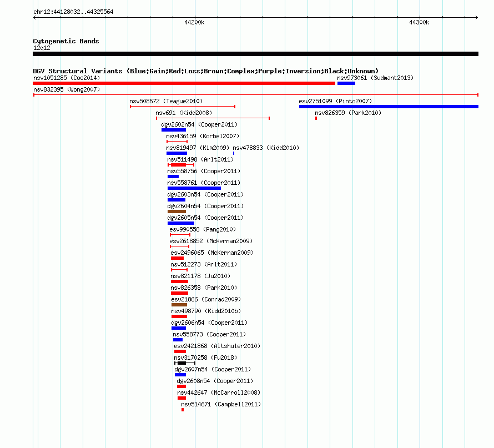Select the esv990558 (Pang2010) label

click(203, 229)
